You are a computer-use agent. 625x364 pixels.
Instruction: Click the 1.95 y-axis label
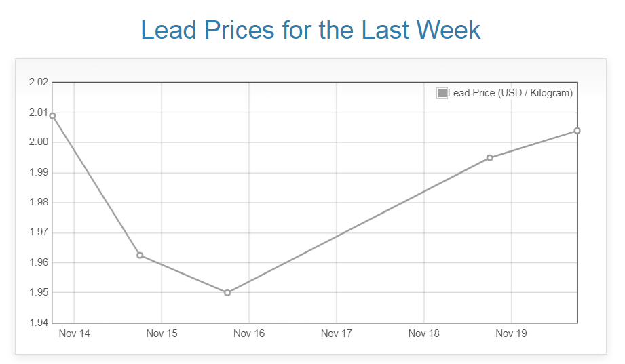point(39,293)
